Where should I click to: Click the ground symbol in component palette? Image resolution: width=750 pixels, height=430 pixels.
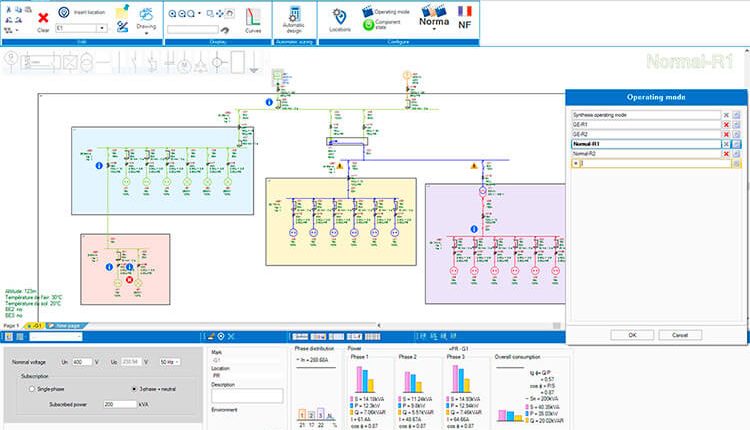[x=254, y=63]
